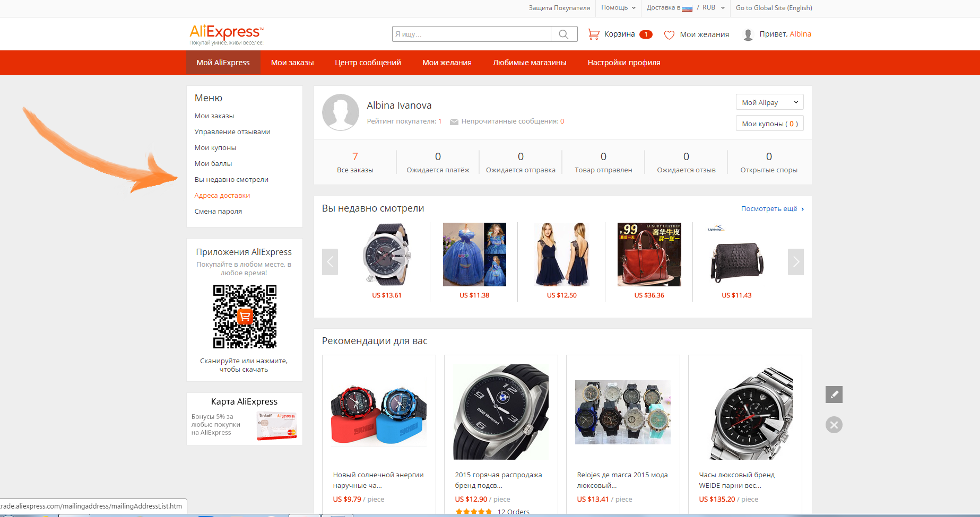Open the red leather handbag thumbnail
Image resolution: width=980 pixels, height=517 pixels.
tap(649, 255)
